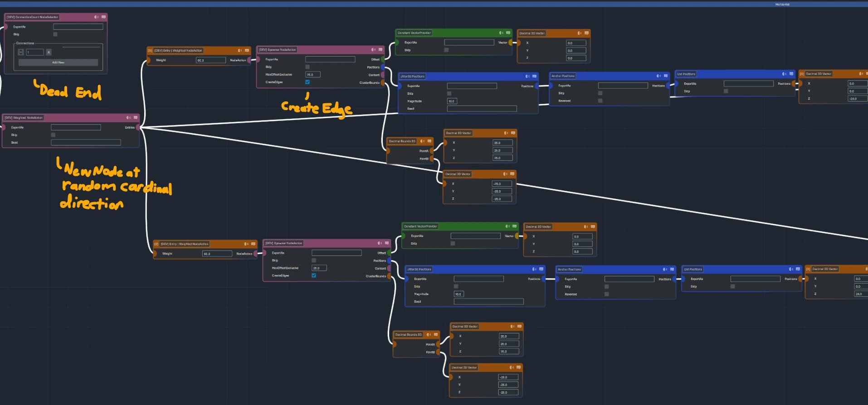This screenshot has height=405, width=868.
Task: Click the X field of the topmost Decimal 3D Vector
Action: 576,43
